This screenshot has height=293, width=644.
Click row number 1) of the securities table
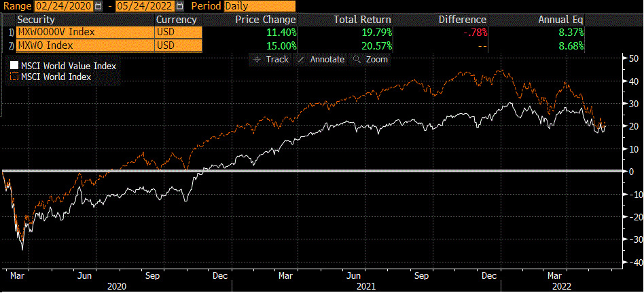pyautogui.click(x=10, y=33)
